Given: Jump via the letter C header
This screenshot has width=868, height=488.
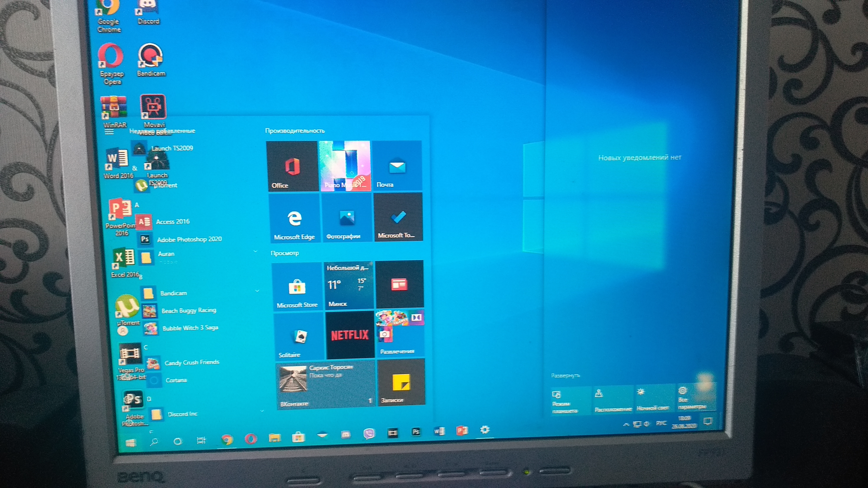Looking at the screenshot, I should click(x=146, y=347).
